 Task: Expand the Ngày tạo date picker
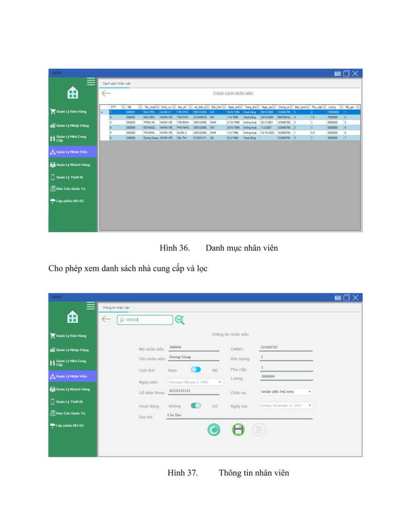click(x=310, y=405)
